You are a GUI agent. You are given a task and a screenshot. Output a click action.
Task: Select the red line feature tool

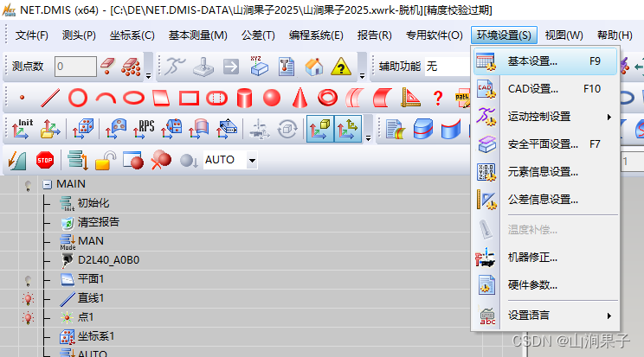[50, 98]
